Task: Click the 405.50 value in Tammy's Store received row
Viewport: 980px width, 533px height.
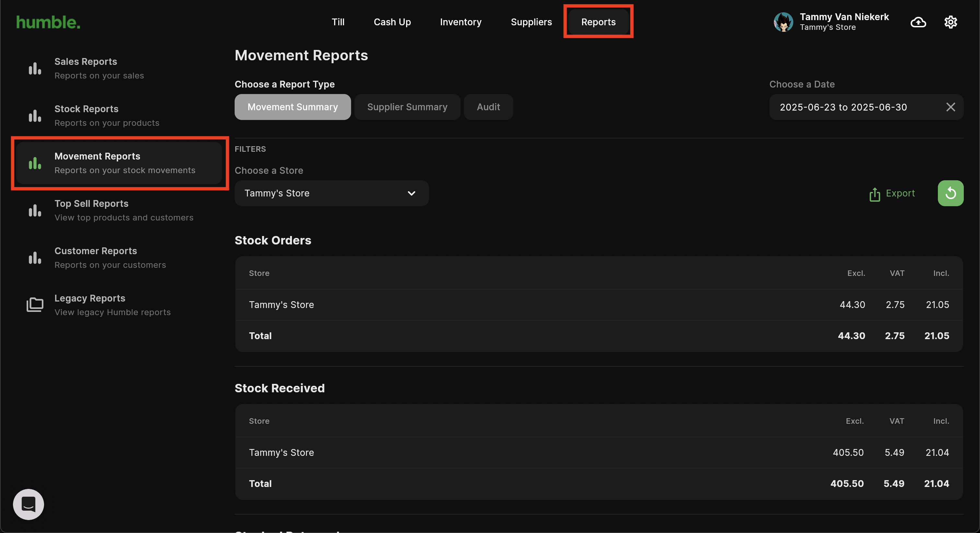Action: pyautogui.click(x=848, y=452)
